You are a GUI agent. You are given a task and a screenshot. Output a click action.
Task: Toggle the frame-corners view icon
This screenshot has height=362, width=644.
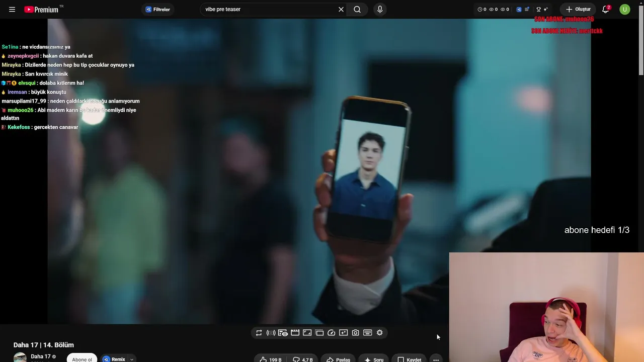coord(307,333)
